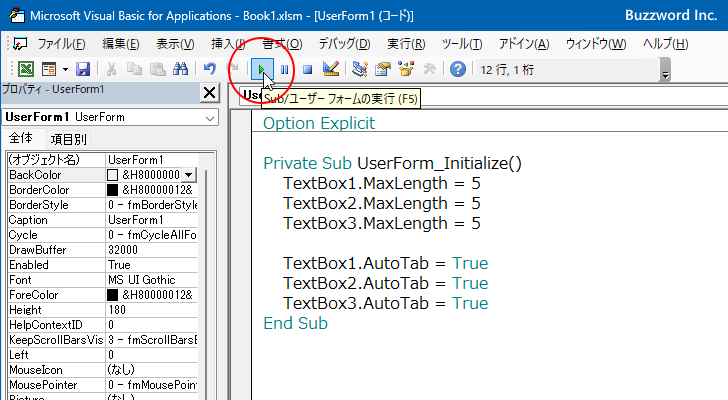728x400 pixels.
Task: Click the TextBox2.MaxLength = 5 line
Action: click(382, 203)
